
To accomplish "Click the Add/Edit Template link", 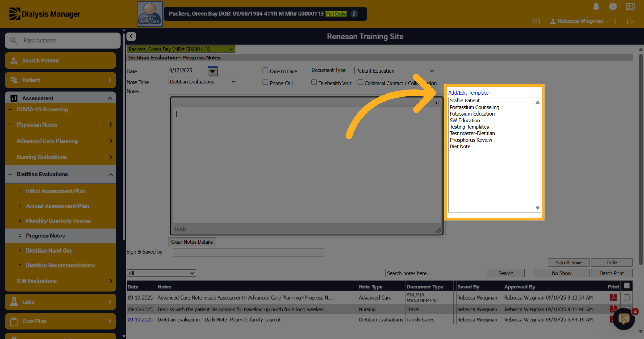I will [468, 93].
